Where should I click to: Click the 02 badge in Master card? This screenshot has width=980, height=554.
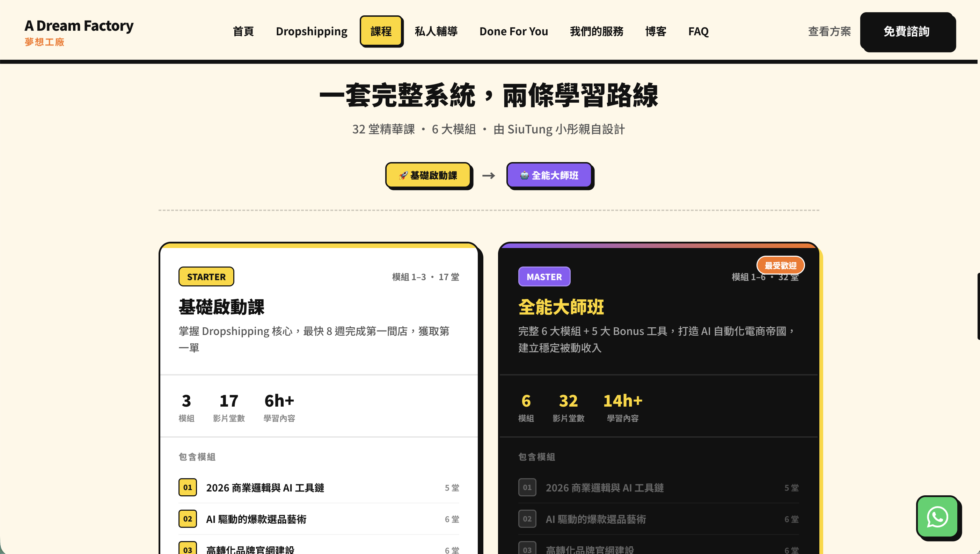point(527,519)
